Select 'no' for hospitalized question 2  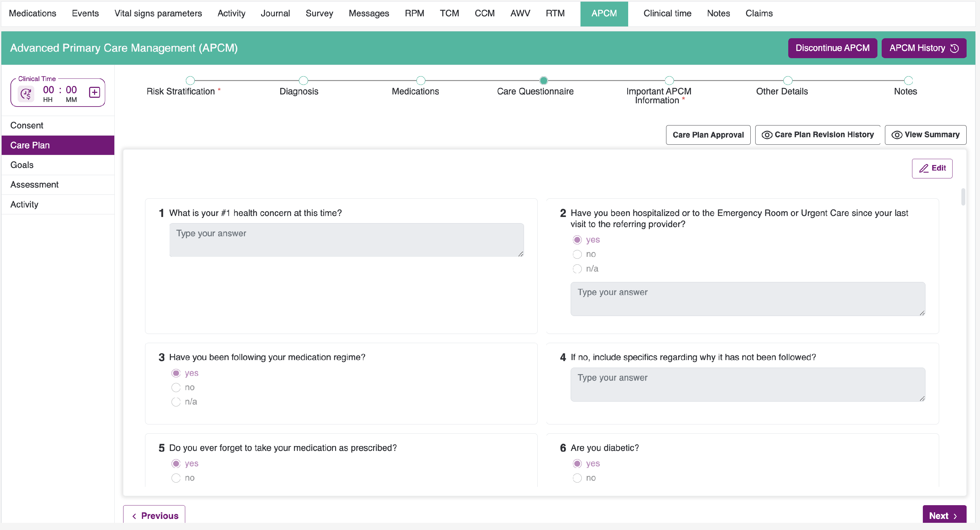[x=577, y=254]
